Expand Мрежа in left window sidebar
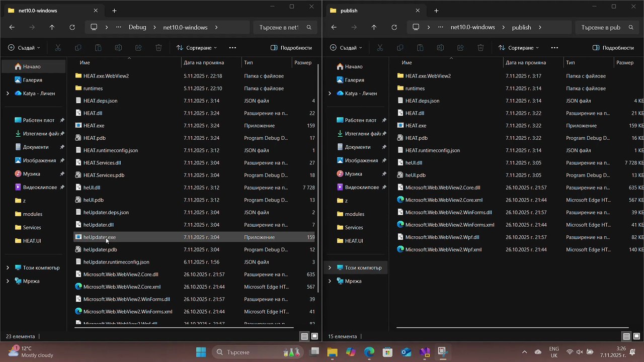The width and height of the screenshot is (644, 362). 8,281
